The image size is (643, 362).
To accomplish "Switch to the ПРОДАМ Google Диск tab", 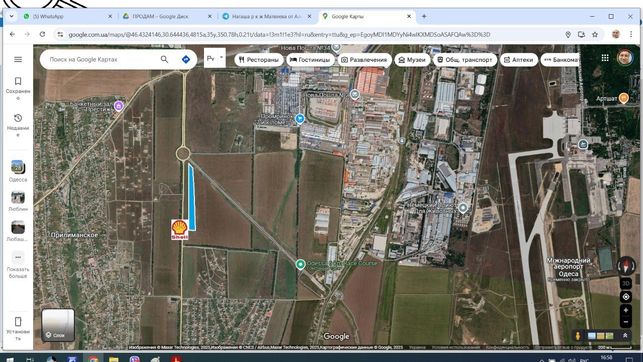I will [x=166, y=16].
